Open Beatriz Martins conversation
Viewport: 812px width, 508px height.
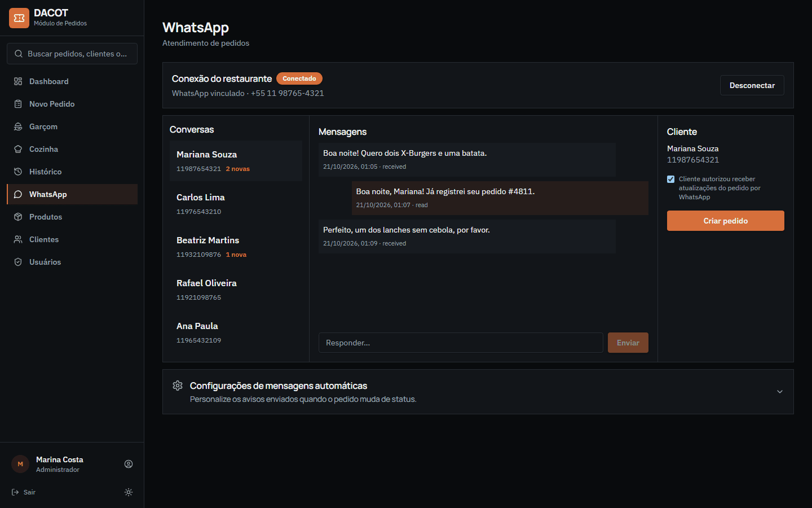tap(236, 247)
